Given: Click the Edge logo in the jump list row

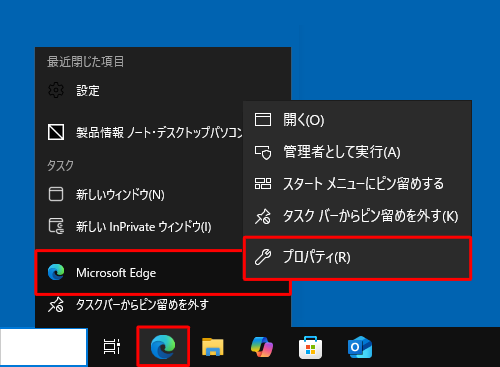Looking at the screenshot, I should [56, 272].
